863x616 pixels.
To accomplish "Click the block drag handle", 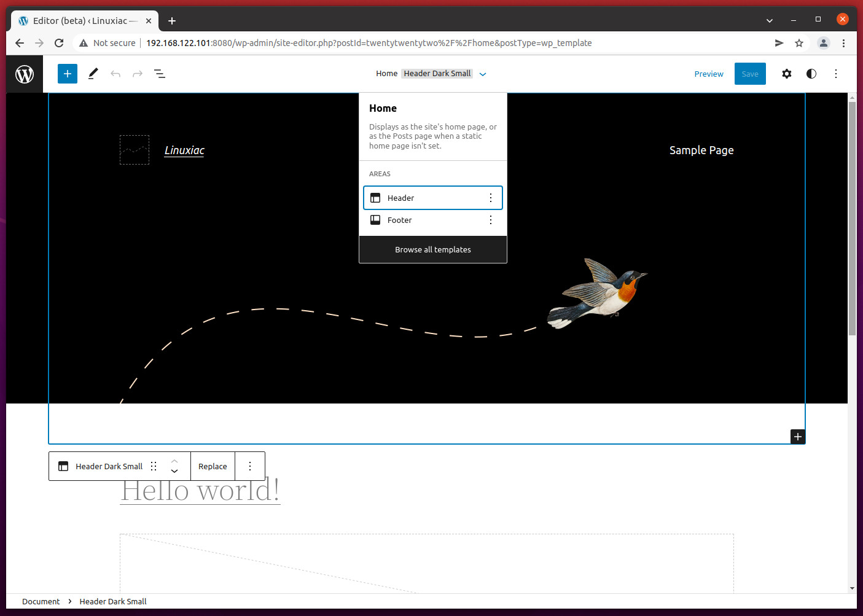I will pyautogui.click(x=154, y=466).
